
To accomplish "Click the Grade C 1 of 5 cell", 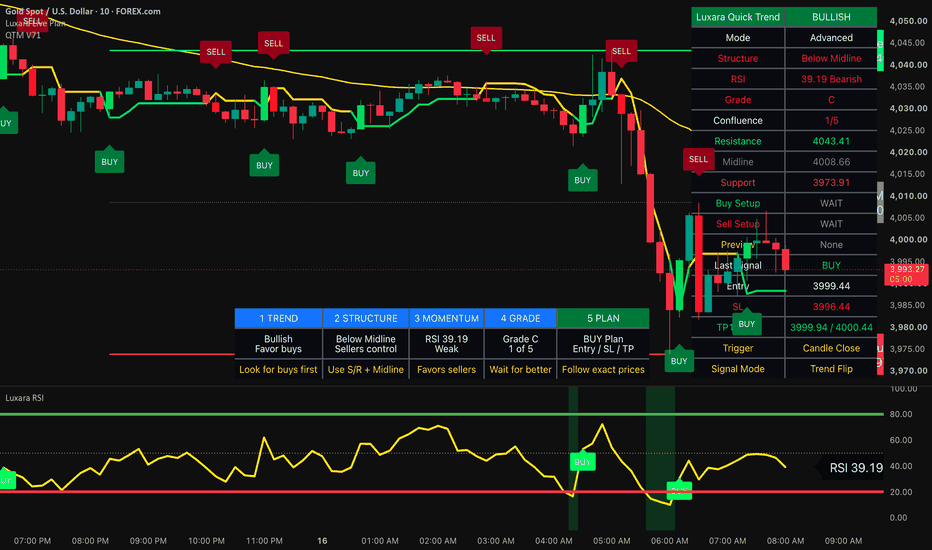I will pos(520,344).
